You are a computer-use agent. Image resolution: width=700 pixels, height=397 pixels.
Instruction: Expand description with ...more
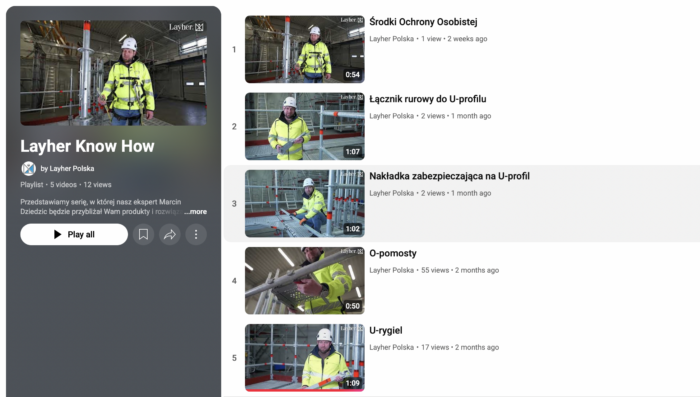point(196,212)
